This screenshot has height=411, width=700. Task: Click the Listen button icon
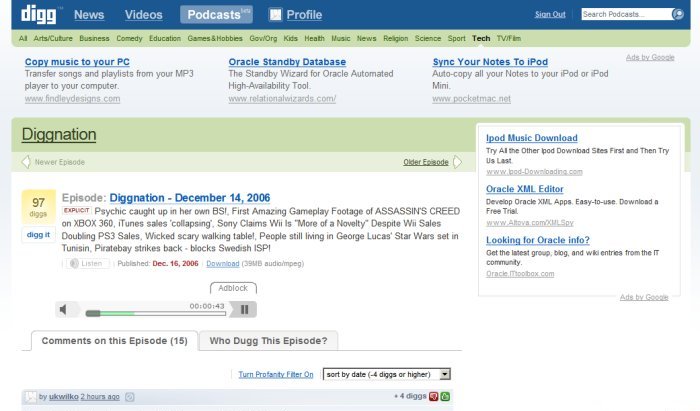point(74,264)
